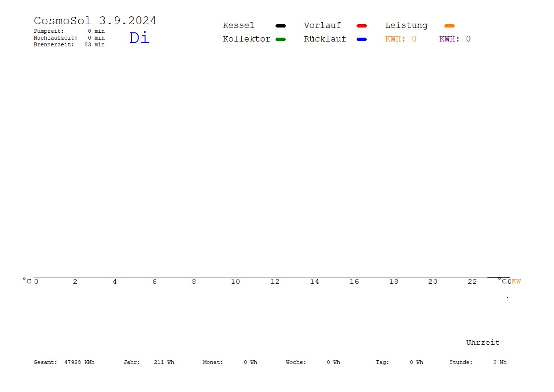Click the 'Vorlauf' legend label
The height and width of the screenshot is (392, 554).
coord(322,26)
